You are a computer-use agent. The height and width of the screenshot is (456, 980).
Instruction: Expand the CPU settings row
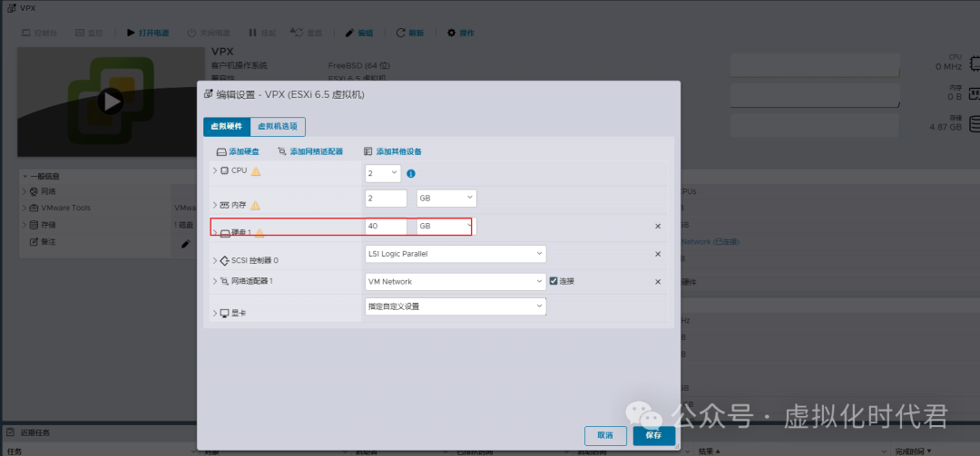coord(215,170)
